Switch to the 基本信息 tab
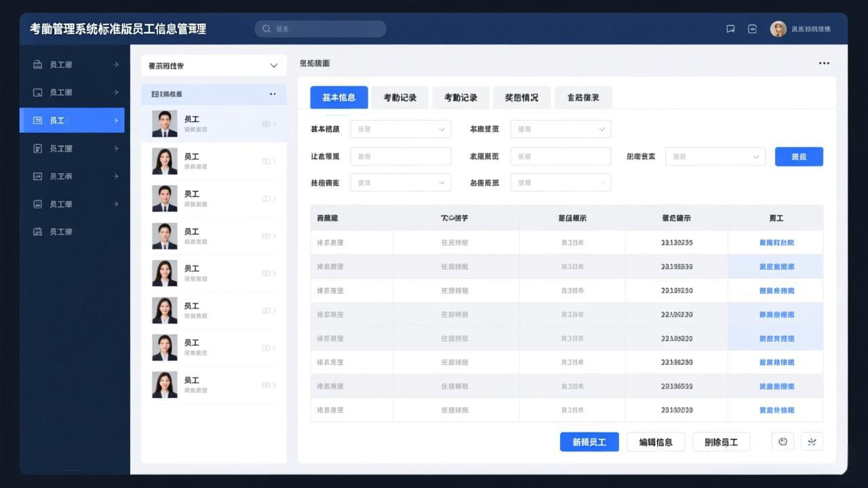Viewport: 868px width, 488px height. [x=338, y=98]
